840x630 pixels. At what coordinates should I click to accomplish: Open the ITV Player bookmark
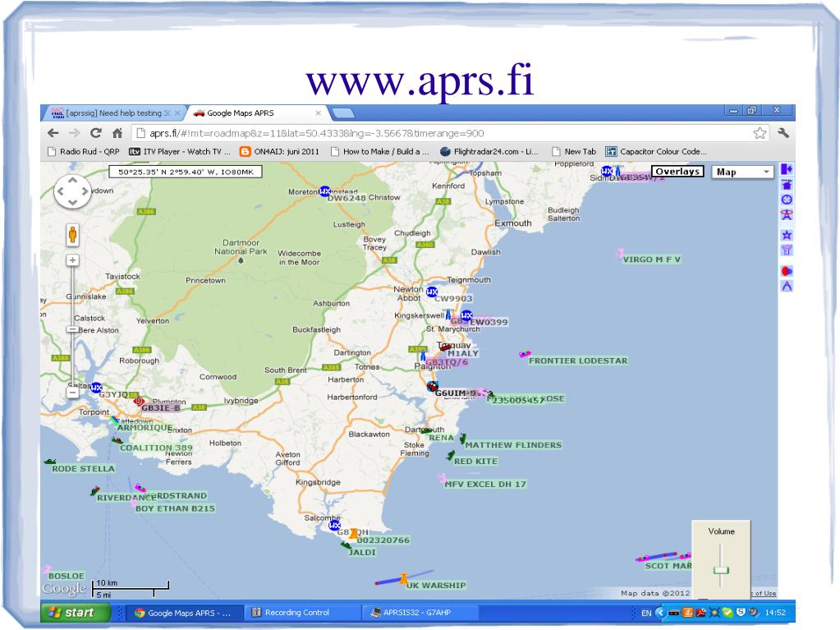click(x=180, y=152)
